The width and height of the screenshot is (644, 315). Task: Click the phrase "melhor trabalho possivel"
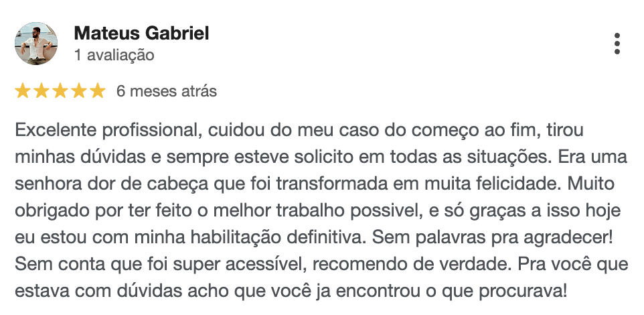coord(329,211)
